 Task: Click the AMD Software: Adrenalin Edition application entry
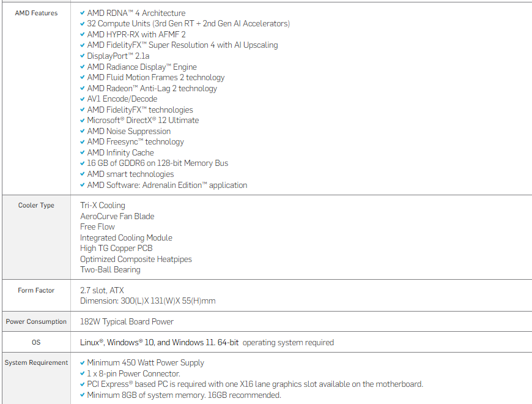[167, 185]
